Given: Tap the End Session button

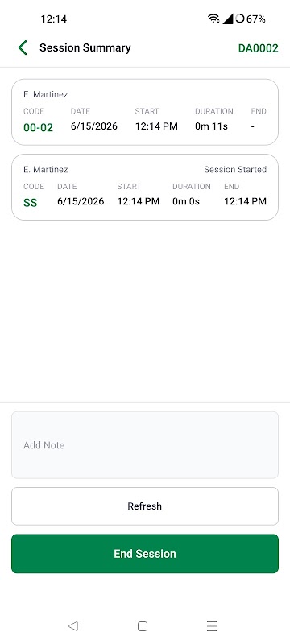Looking at the screenshot, I should pos(145,554).
